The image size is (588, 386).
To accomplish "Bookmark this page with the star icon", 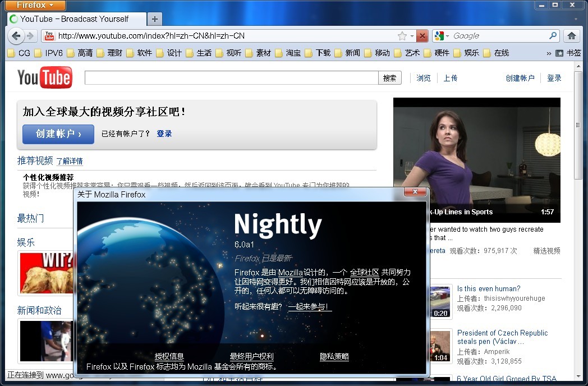I will point(402,36).
